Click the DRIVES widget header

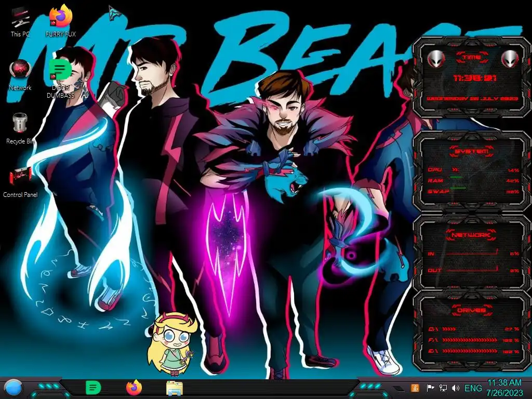point(472,310)
